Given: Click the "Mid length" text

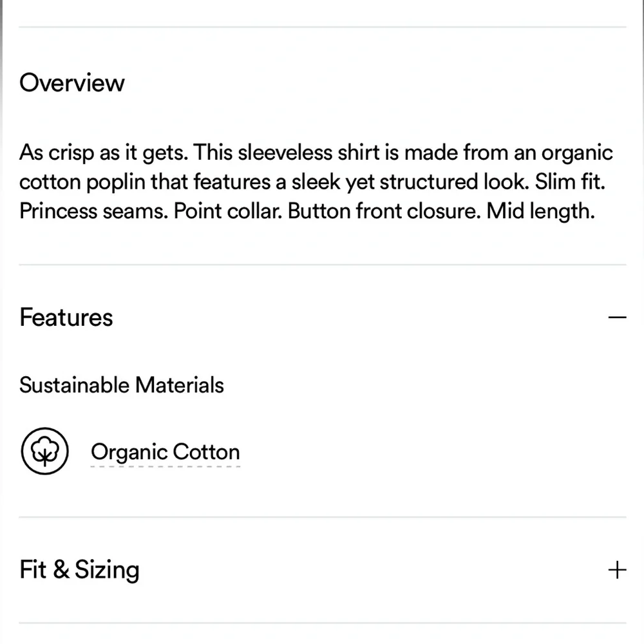Looking at the screenshot, I should [x=540, y=212].
